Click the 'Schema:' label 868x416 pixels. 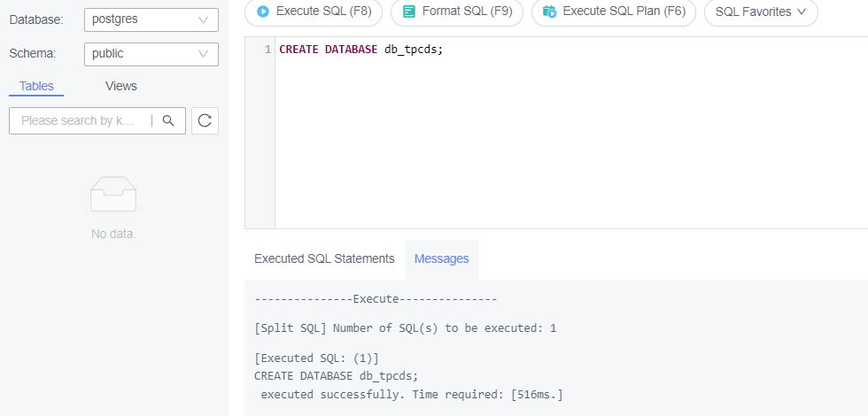pos(33,54)
